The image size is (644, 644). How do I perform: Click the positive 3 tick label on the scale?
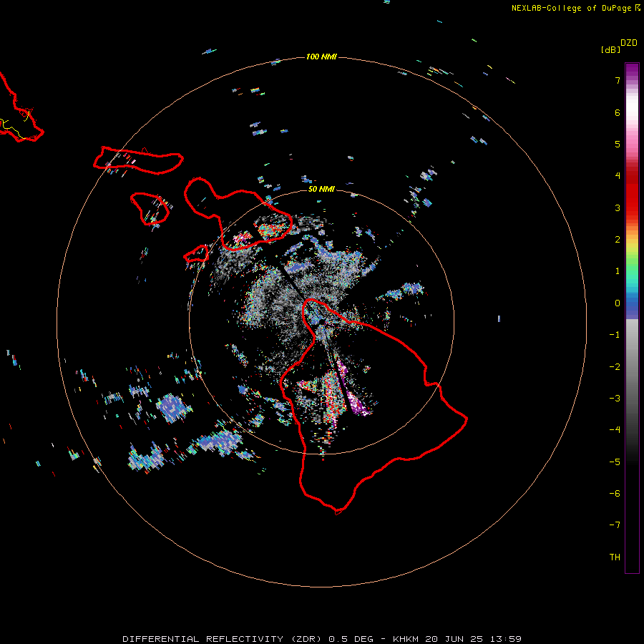click(618, 208)
